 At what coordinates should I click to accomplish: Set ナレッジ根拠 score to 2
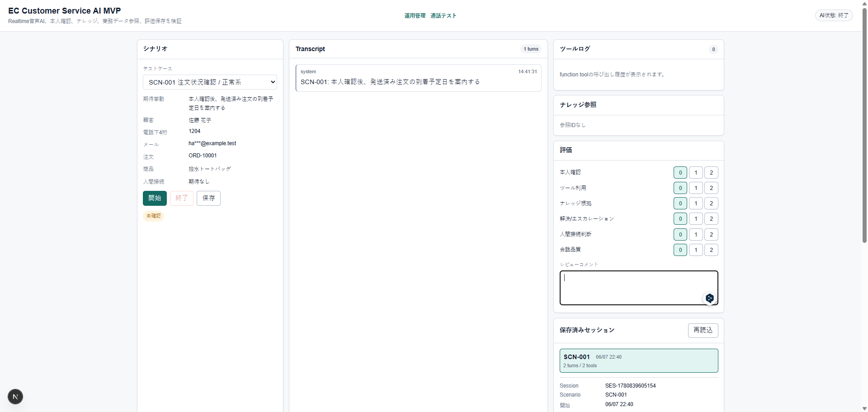[x=711, y=203]
